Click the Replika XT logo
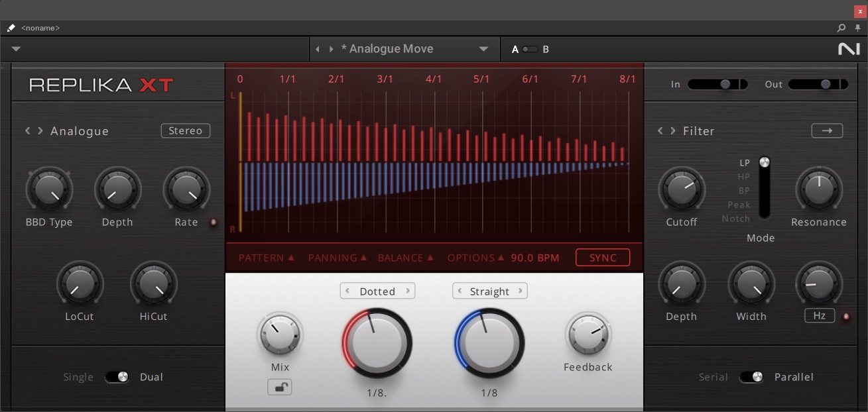Screen dimensions: 868x412 [101, 85]
